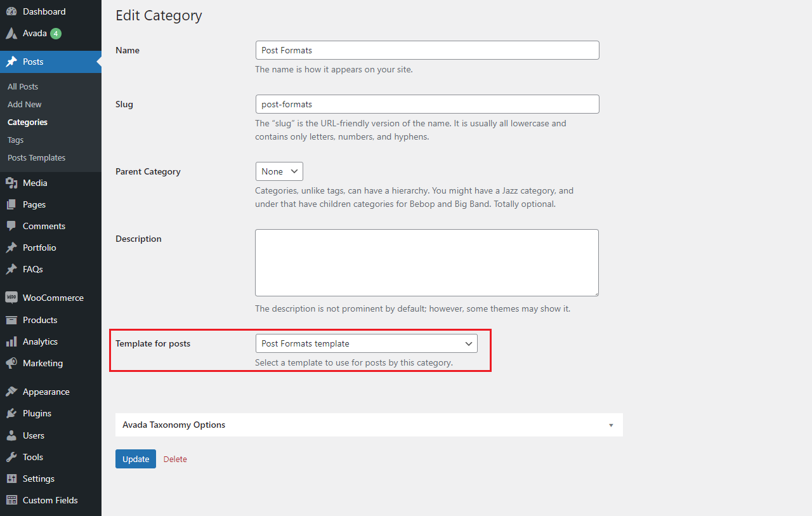This screenshot has width=812, height=516.
Task: Click the Dashboard gauge icon
Action: (11, 11)
